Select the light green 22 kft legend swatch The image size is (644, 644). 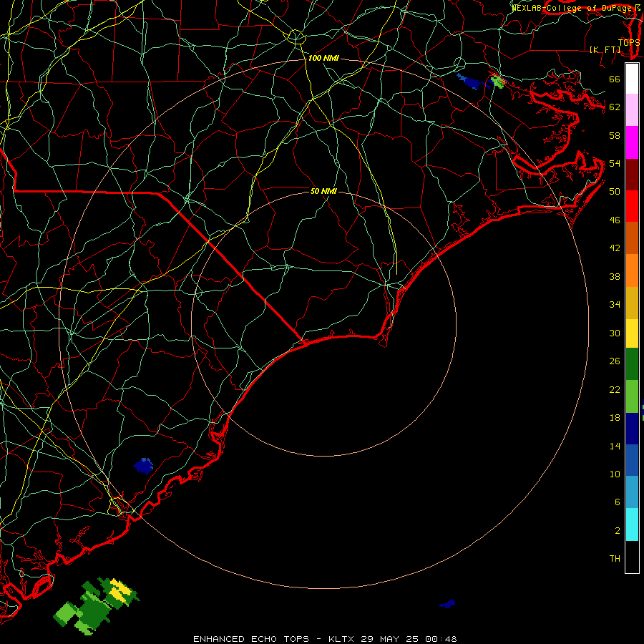[x=632, y=396]
